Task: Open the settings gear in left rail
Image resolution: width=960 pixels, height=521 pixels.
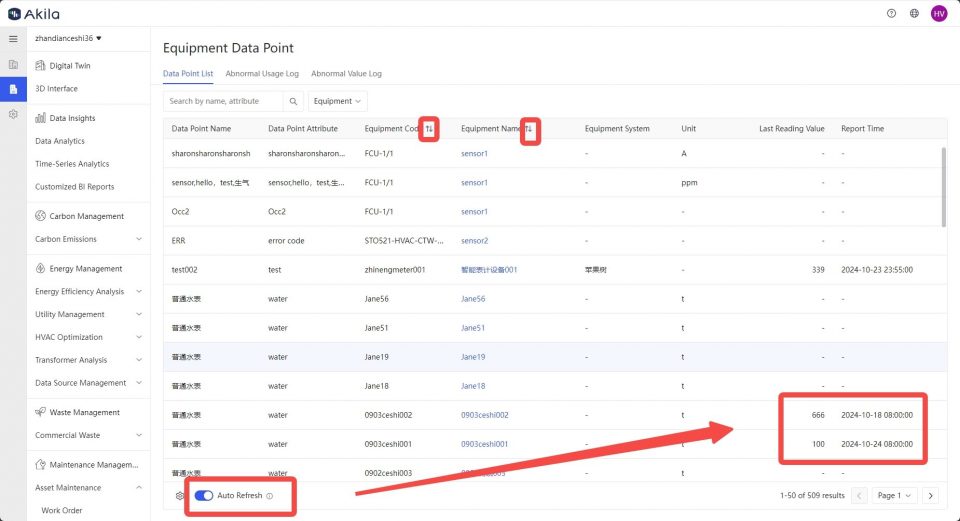Action: (x=13, y=114)
